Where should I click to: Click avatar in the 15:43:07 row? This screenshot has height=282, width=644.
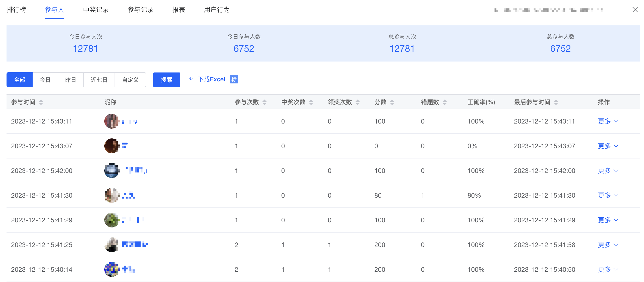pos(112,146)
